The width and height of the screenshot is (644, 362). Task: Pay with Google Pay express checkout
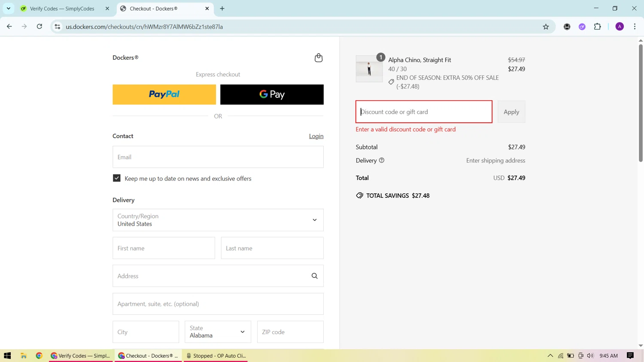(x=272, y=94)
